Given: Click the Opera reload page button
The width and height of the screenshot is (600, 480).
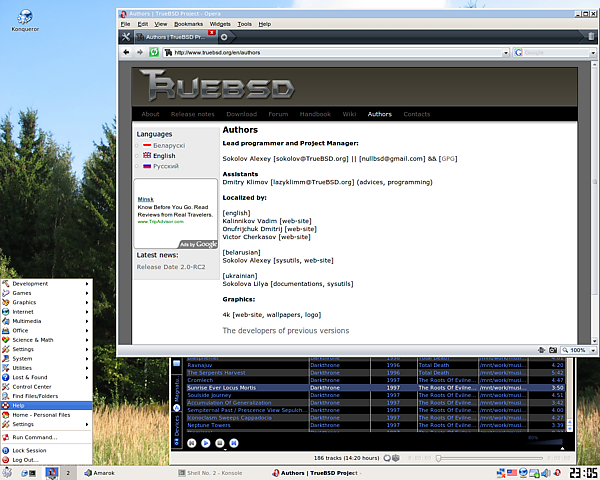Looking at the screenshot, I should coord(154,52).
